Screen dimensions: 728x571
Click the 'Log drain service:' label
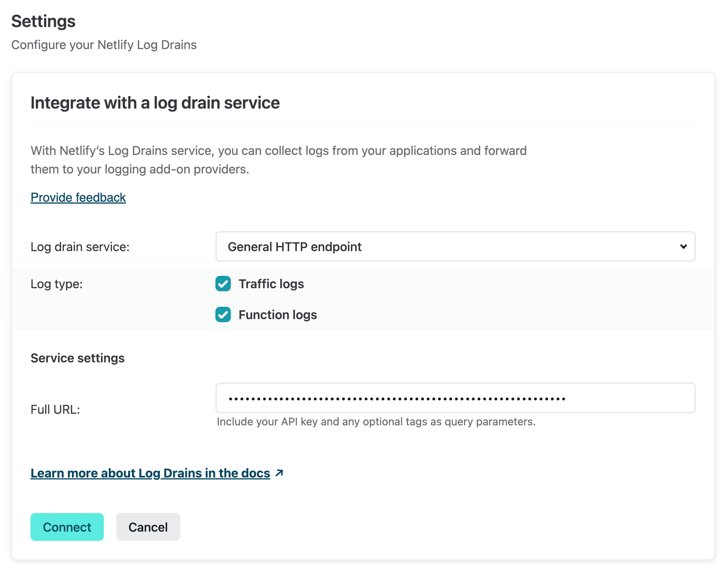pyautogui.click(x=80, y=247)
